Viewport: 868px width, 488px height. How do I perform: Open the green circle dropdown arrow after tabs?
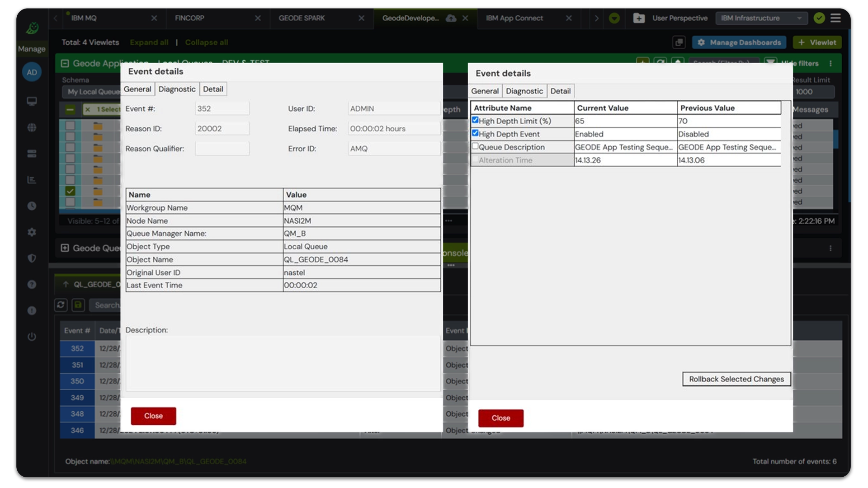(614, 18)
